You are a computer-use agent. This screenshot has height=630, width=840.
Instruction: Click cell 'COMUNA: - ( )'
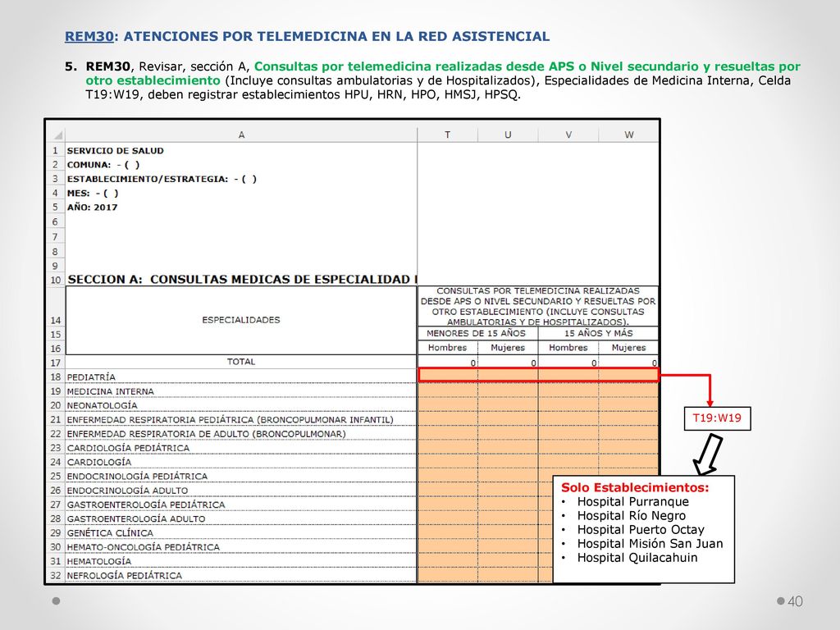(103, 165)
